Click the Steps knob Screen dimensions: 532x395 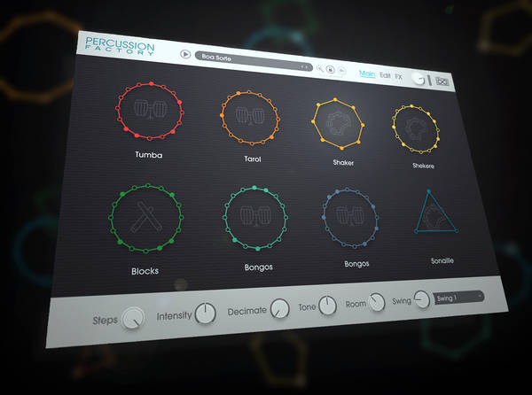tap(134, 316)
